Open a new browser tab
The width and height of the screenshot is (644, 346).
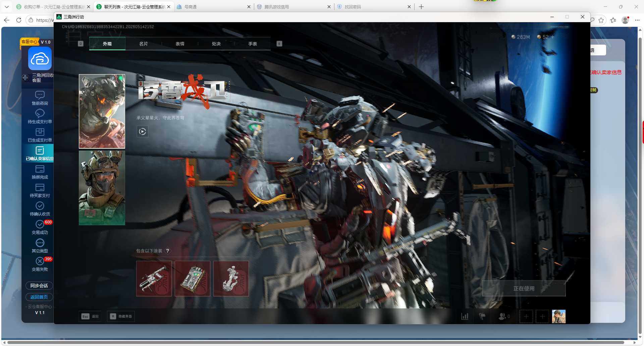[x=421, y=7]
